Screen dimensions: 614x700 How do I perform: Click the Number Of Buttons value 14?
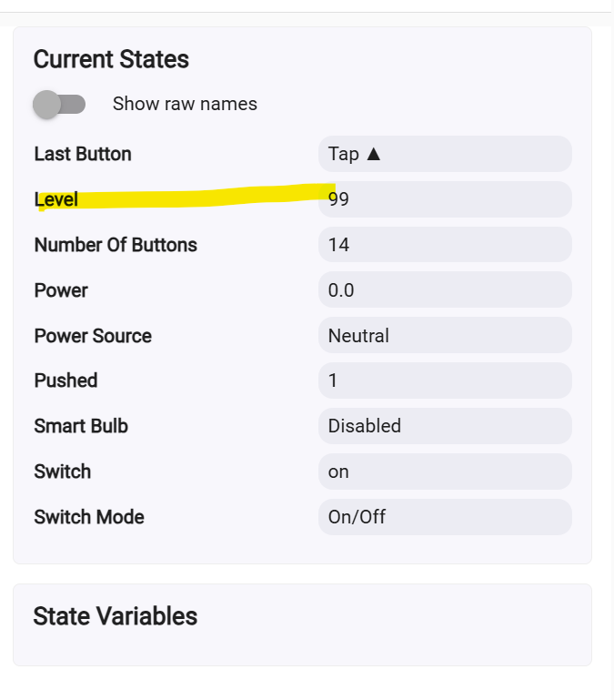[x=445, y=245]
